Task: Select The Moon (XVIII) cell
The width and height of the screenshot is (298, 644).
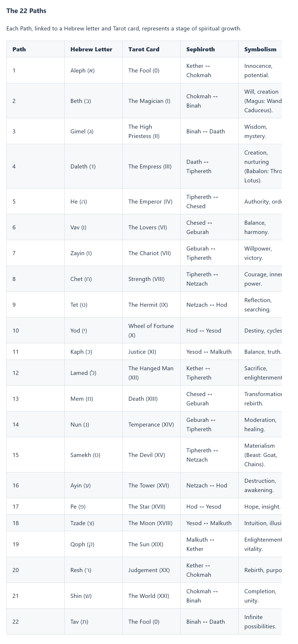Action: (x=150, y=523)
